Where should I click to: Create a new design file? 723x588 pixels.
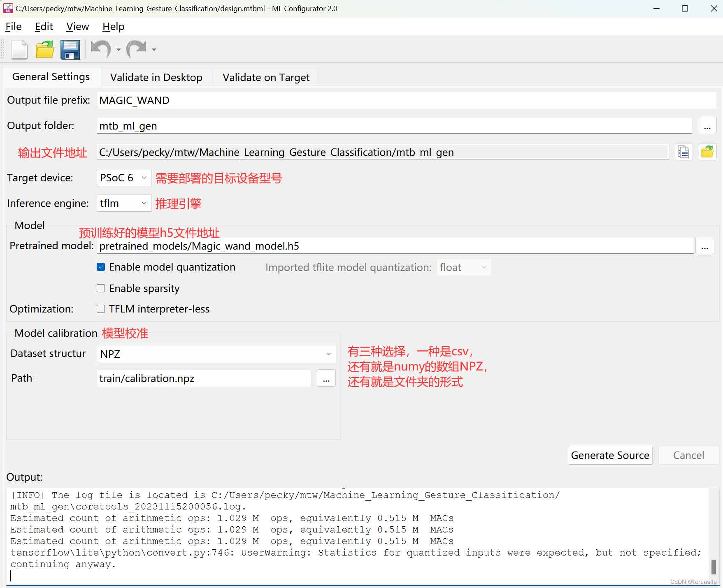tap(19, 49)
